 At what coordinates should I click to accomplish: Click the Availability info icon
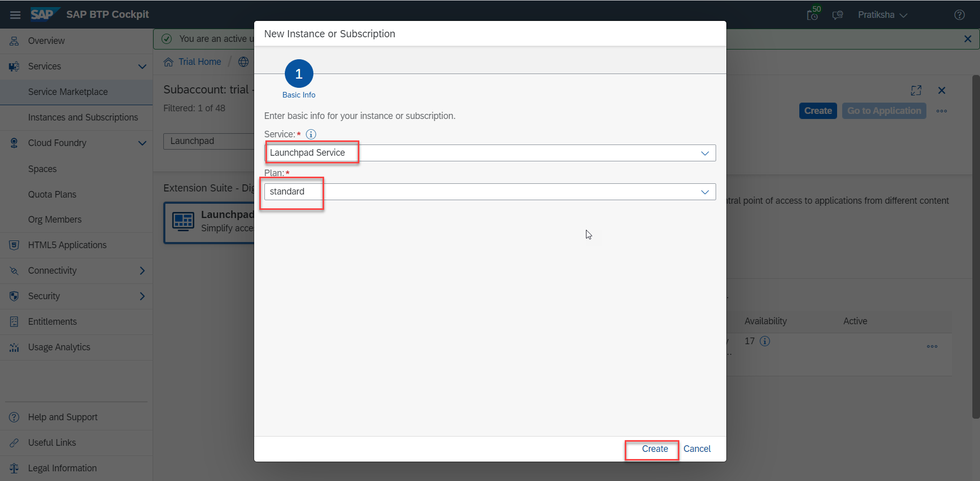click(765, 341)
